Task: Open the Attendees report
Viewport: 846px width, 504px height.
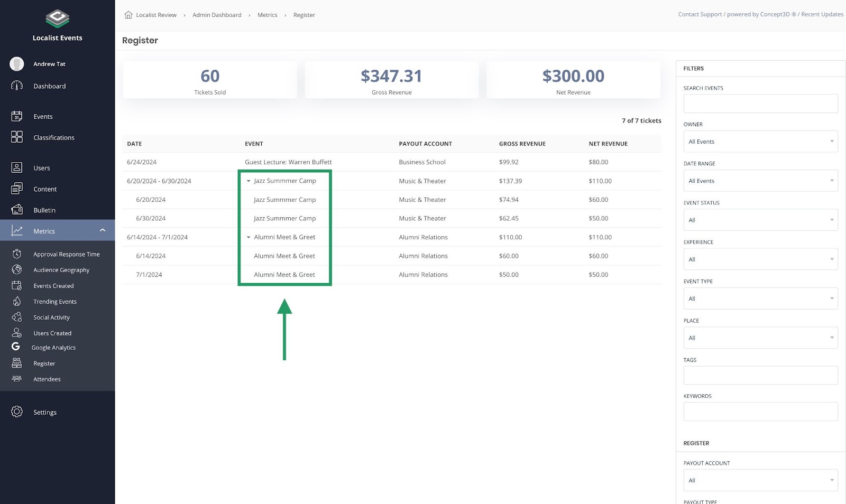Action: pyautogui.click(x=47, y=379)
